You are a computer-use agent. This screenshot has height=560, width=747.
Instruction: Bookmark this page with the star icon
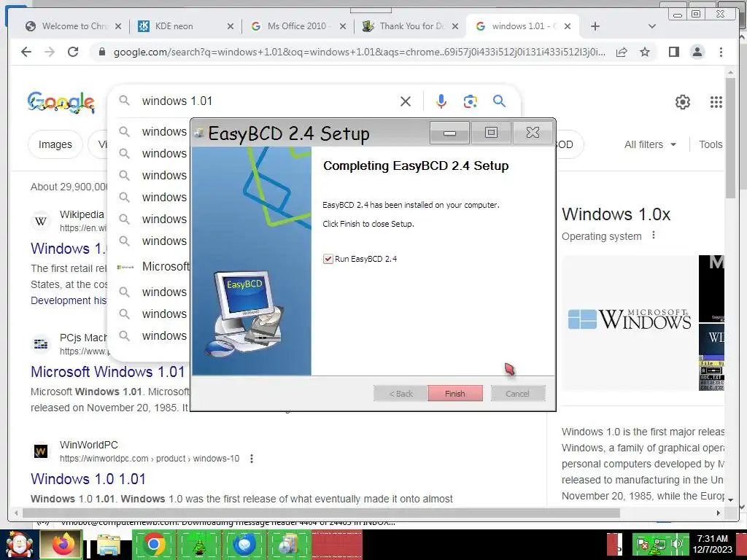(x=645, y=52)
